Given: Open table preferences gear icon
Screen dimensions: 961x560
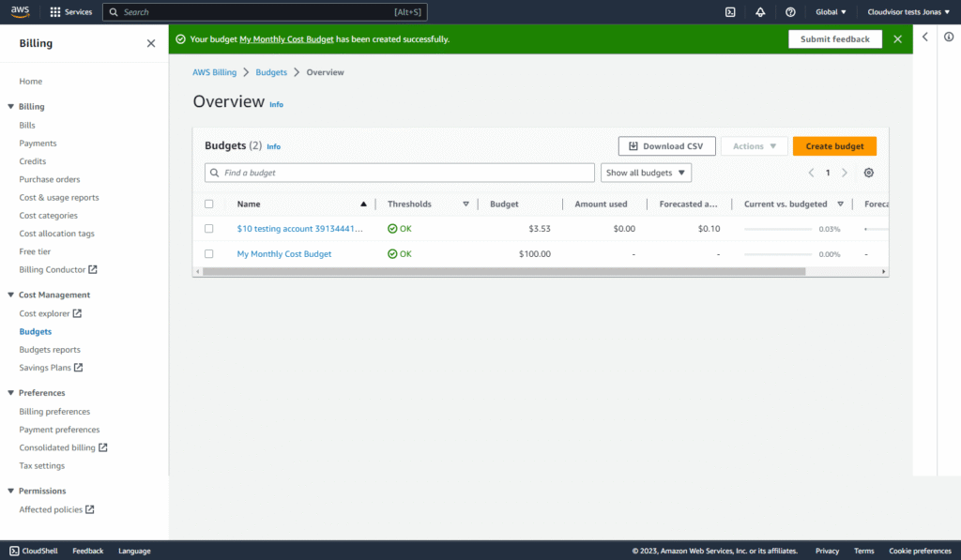Looking at the screenshot, I should (868, 173).
